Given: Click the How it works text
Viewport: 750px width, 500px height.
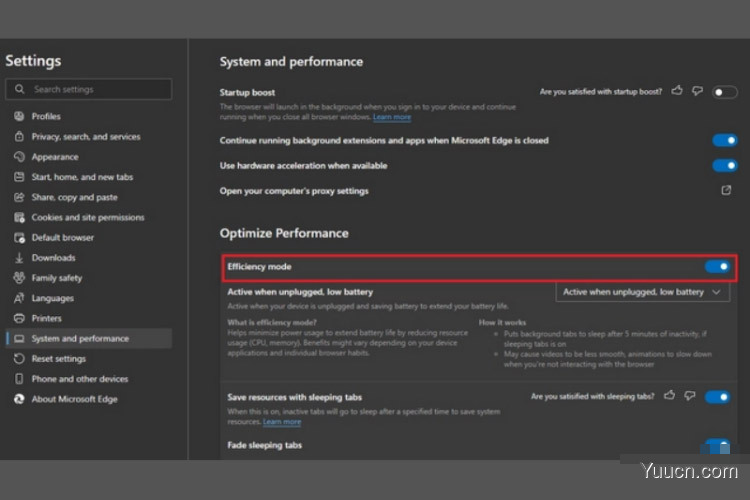Looking at the screenshot, I should coord(502,322).
